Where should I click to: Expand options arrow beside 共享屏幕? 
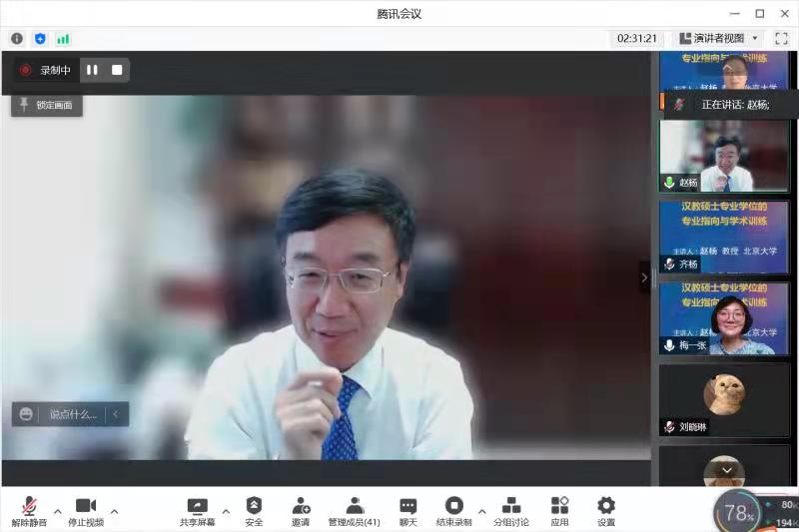click(226, 512)
